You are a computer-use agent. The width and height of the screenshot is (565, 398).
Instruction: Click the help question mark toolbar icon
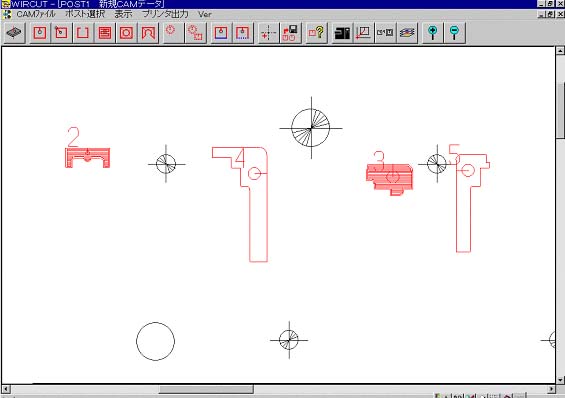[x=316, y=33]
